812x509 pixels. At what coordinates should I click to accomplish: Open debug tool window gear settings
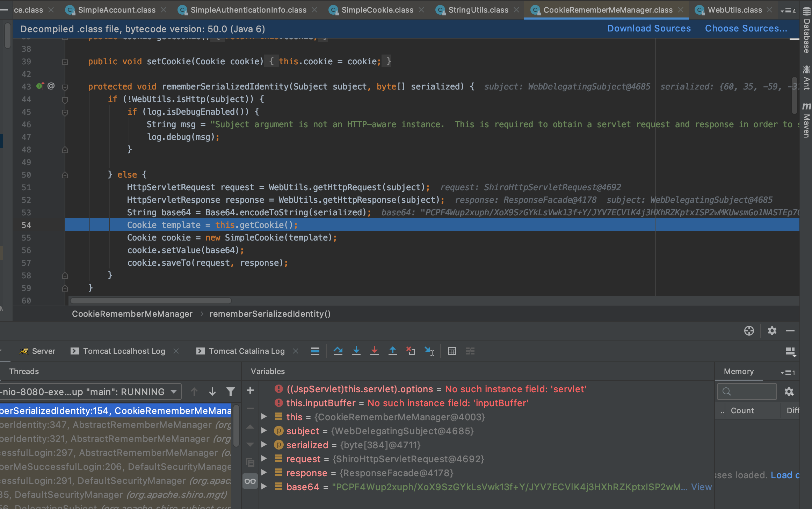tap(772, 330)
